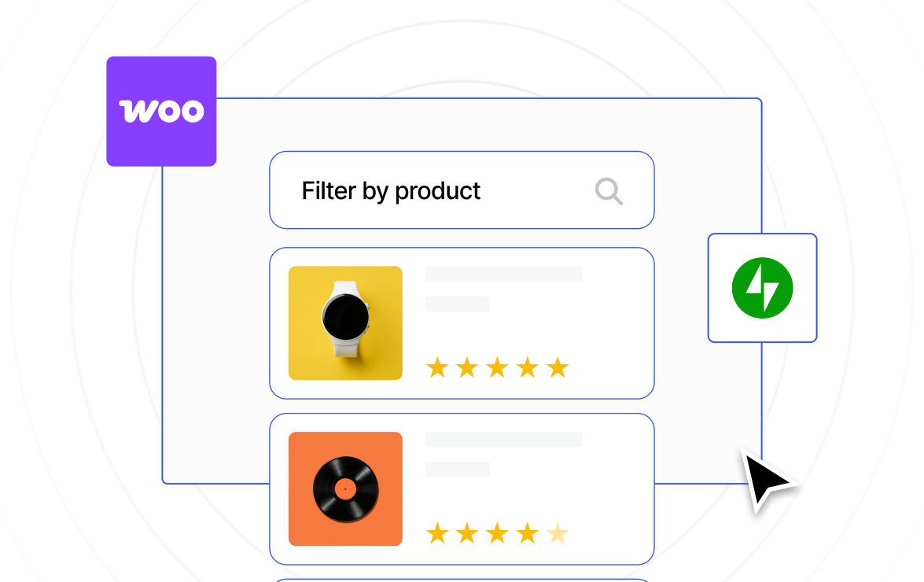Click the green Jetpack lightning icon
Image resolution: width=924 pixels, height=582 pixels.
762,288
